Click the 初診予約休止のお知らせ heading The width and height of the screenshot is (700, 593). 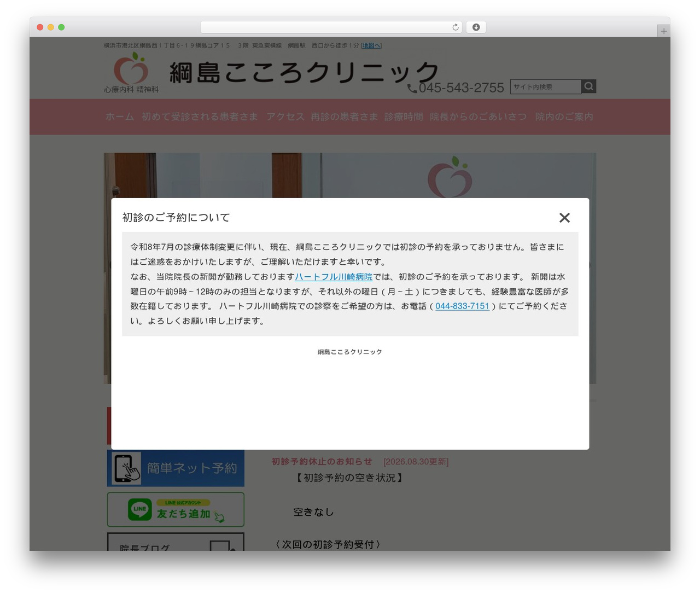322,462
